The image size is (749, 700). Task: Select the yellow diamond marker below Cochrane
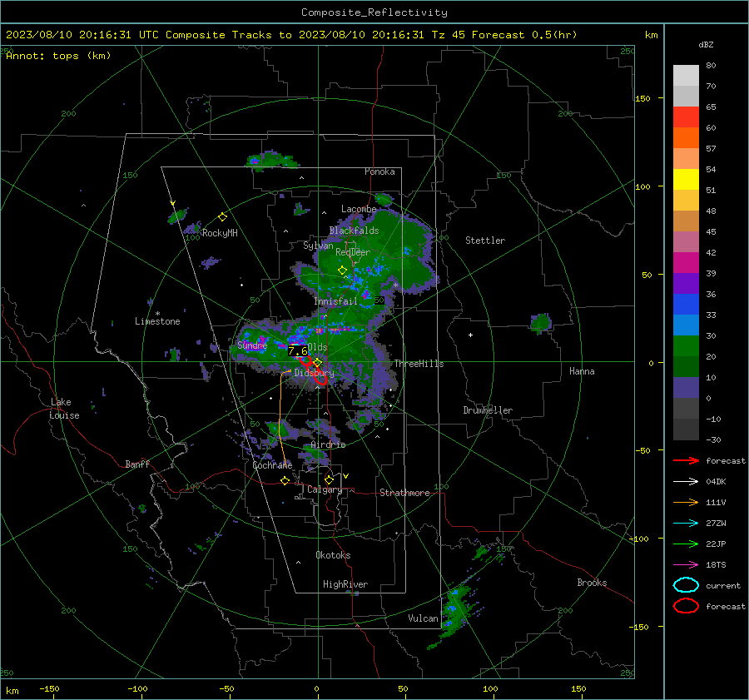tap(285, 481)
